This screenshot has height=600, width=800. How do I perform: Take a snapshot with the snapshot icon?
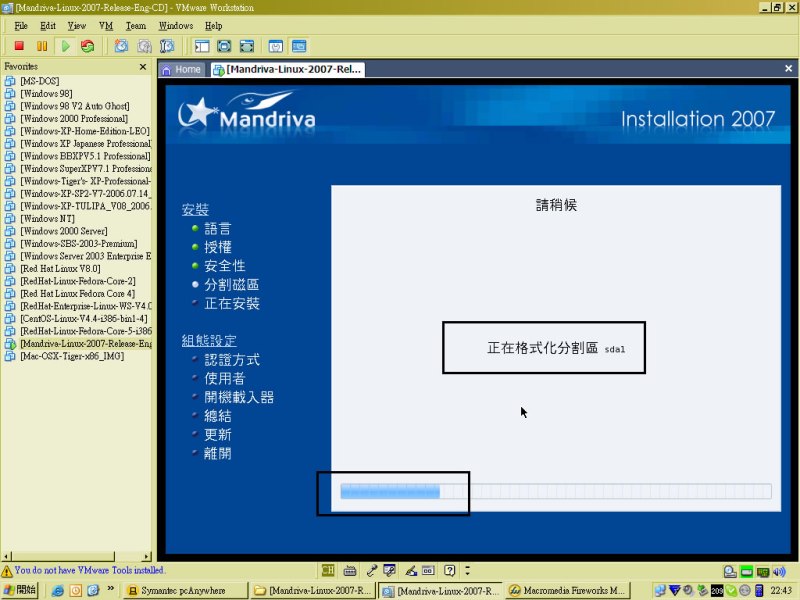point(121,46)
